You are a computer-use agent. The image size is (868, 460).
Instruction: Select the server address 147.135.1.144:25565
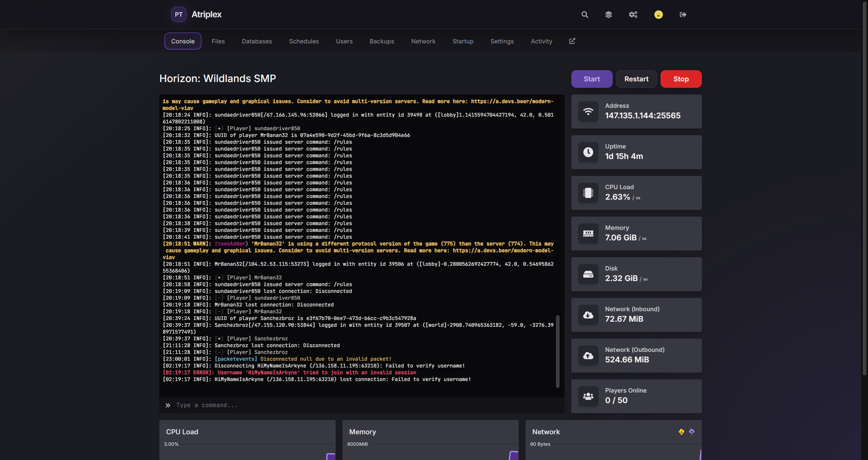coord(643,116)
